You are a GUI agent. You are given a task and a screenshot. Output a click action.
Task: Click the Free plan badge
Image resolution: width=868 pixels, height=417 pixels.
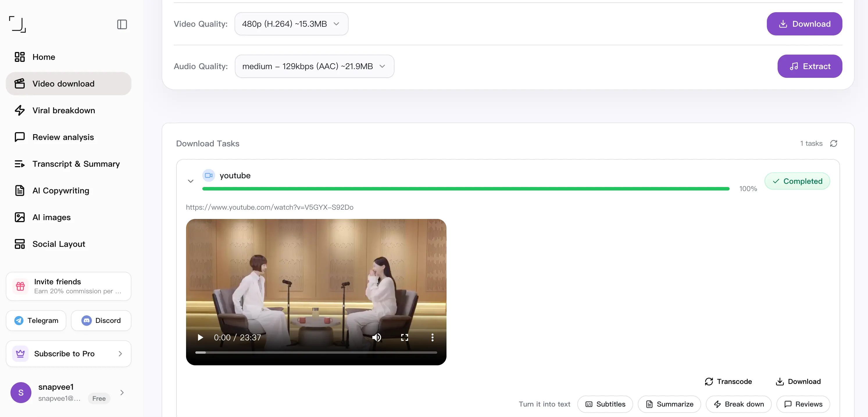click(x=99, y=398)
